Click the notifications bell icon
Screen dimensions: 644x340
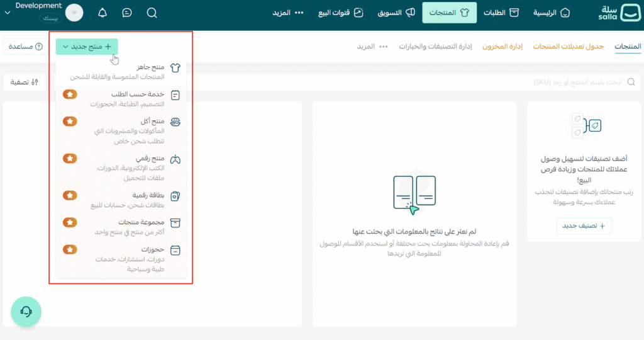click(x=103, y=13)
